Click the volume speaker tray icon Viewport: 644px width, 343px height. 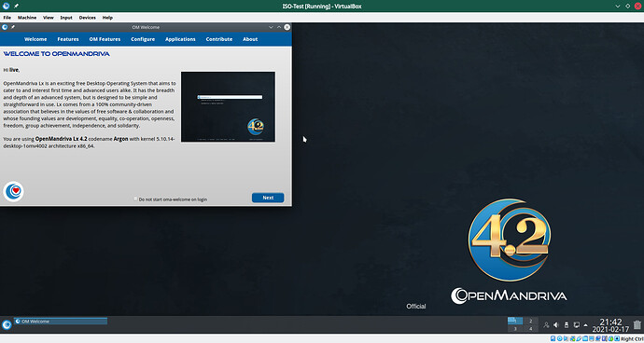point(556,325)
